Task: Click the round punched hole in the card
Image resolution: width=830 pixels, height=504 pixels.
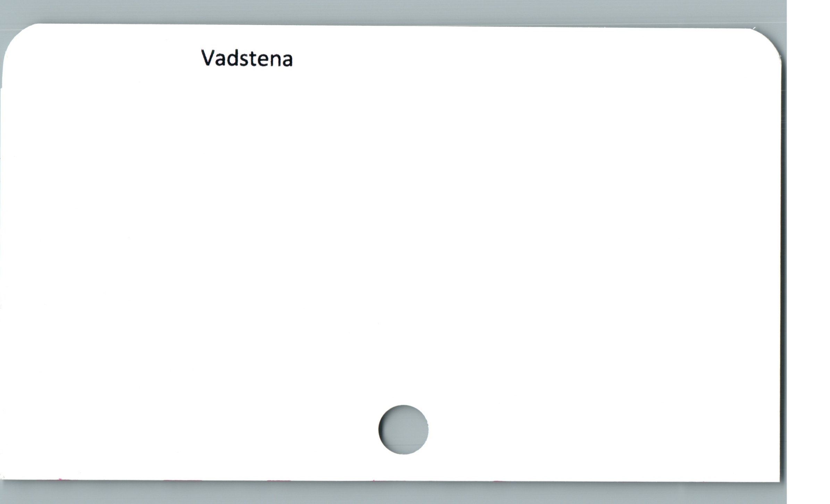Action: tap(403, 429)
